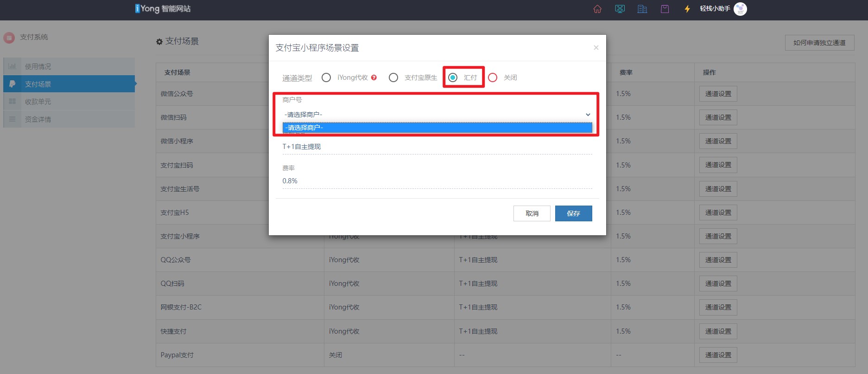Image resolution: width=868 pixels, height=374 pixels.
Task: Click the 支付宝生活号 row label
Action: (x=180, y=189)
